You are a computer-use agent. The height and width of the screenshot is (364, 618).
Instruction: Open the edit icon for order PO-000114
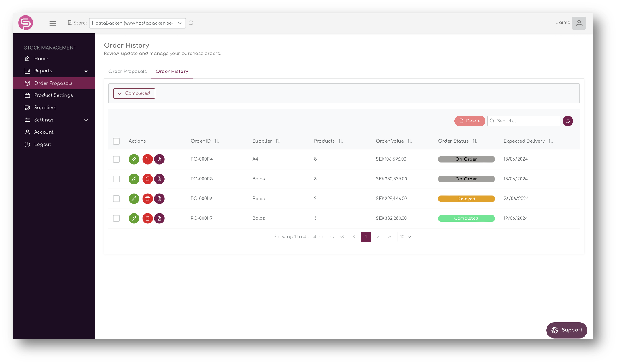tap(134, 159)
